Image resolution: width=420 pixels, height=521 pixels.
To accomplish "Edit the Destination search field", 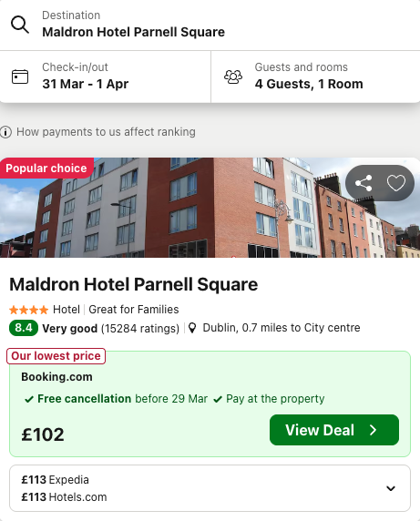I will point(210,25).
